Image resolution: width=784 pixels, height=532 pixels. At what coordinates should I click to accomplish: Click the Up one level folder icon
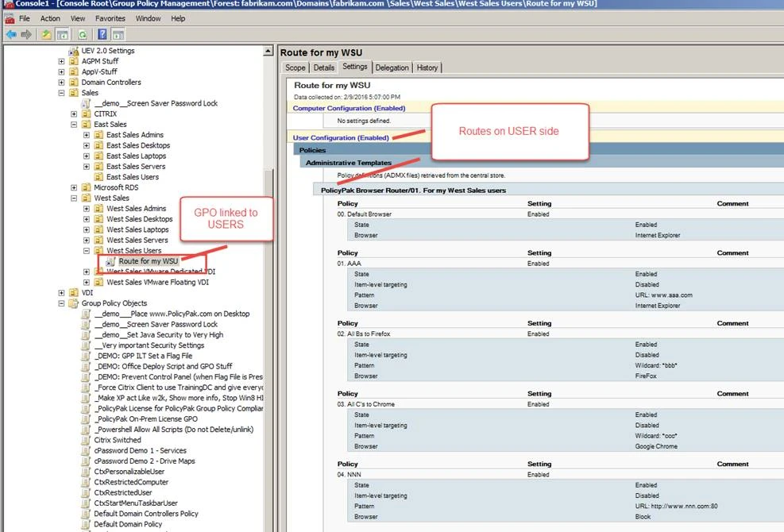click(47, 34)
